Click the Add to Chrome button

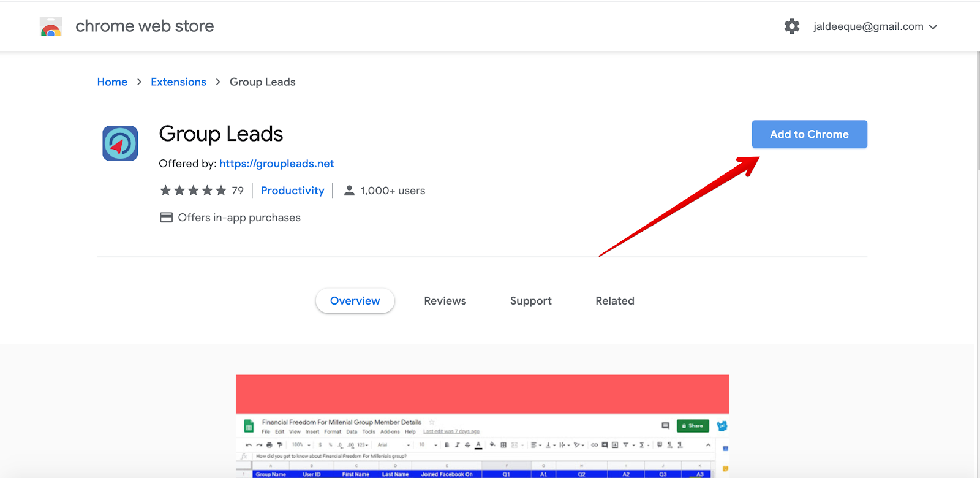809,134
